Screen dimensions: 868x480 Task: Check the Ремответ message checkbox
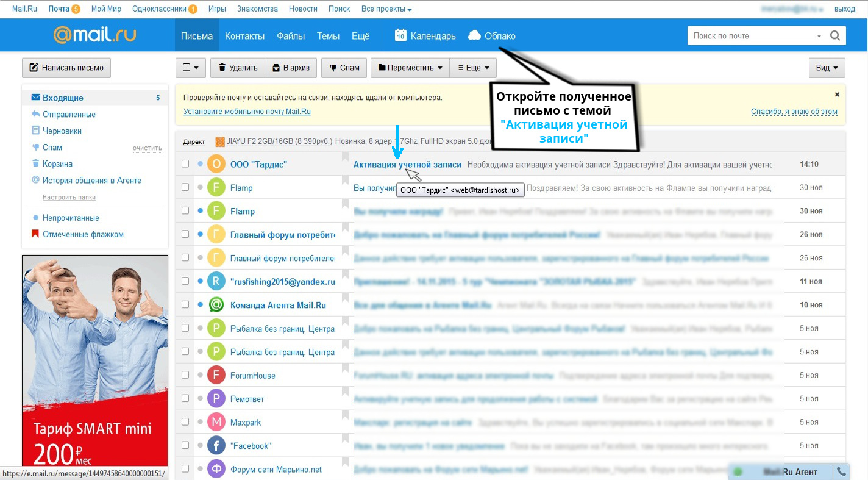[185, 399]
